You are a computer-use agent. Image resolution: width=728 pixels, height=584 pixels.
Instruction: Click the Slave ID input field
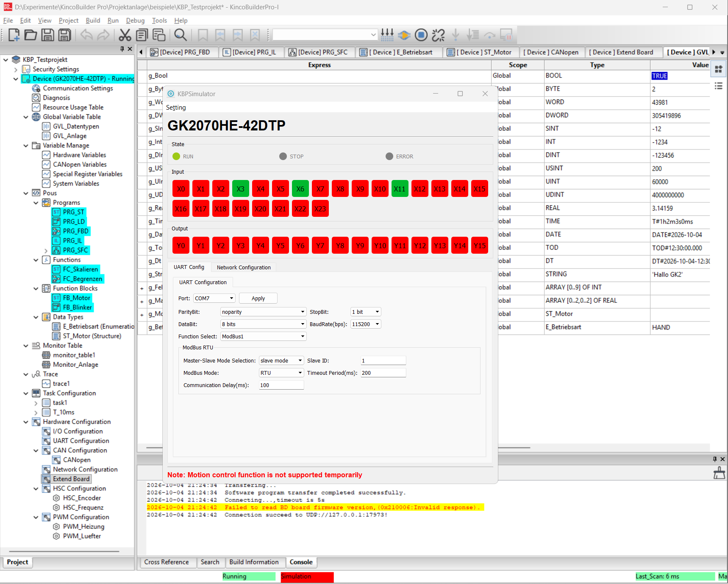click(x=383, y=360)
